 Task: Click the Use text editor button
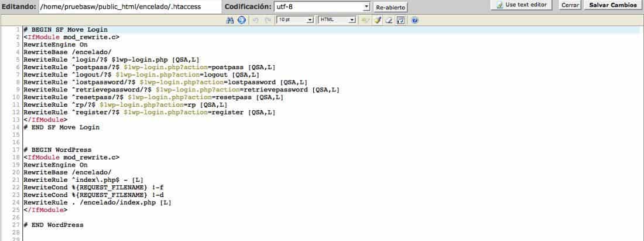[521, 5]
